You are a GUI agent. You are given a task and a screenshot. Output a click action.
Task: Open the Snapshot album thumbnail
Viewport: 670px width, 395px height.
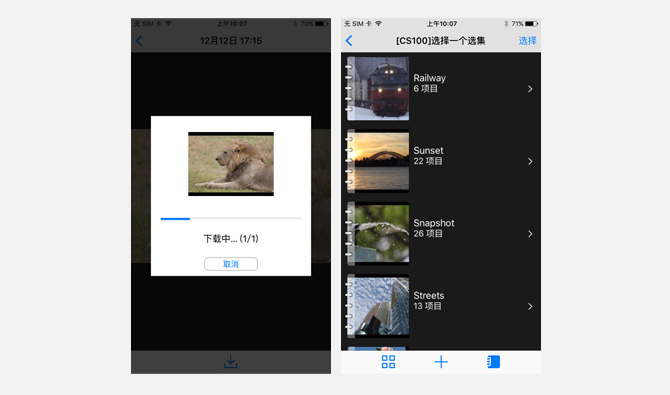coord(377,233)
